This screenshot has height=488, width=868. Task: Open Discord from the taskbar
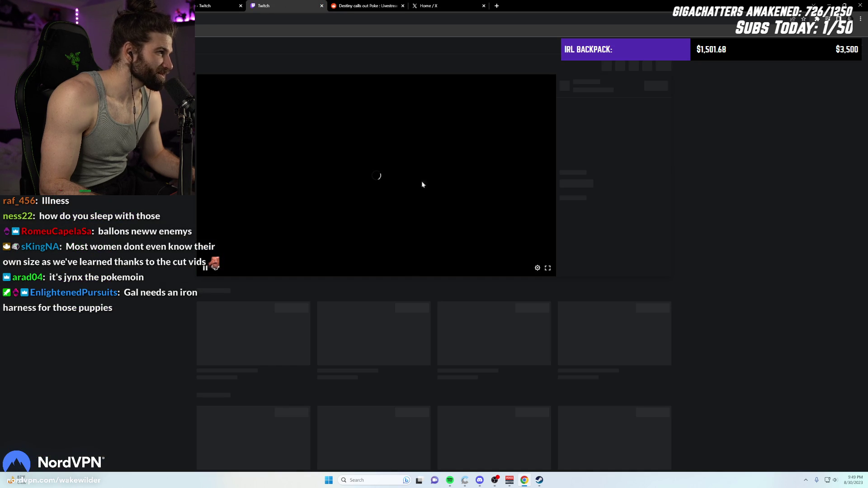click(480, 479)
